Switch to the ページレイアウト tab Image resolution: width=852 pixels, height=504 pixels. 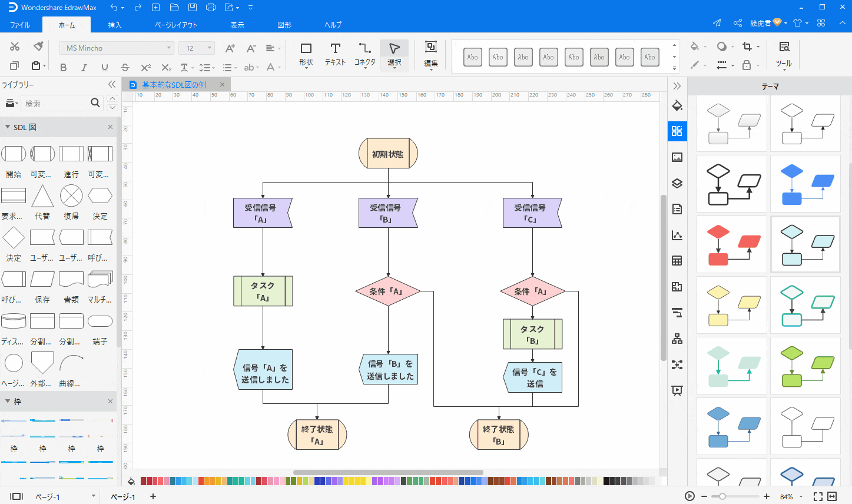pos(176,25)
